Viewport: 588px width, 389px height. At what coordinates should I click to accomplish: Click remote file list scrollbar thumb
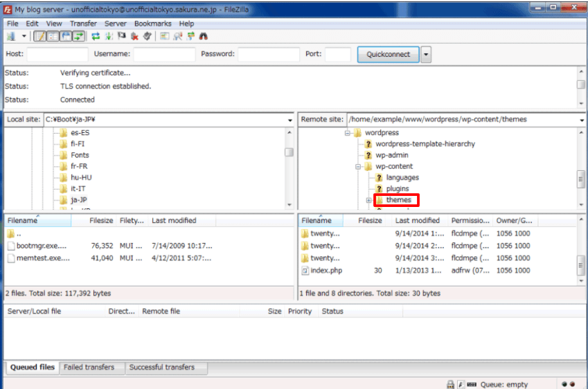click(x=580, y=265)
